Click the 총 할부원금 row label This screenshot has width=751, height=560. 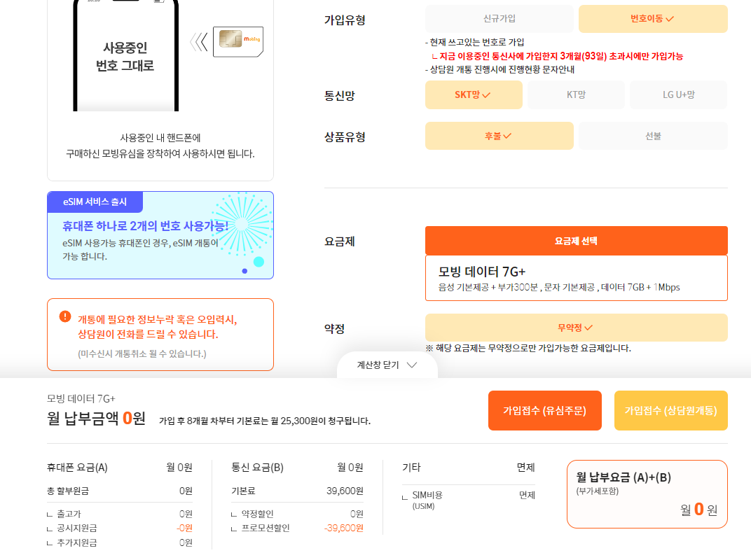[x=67, y=491]
